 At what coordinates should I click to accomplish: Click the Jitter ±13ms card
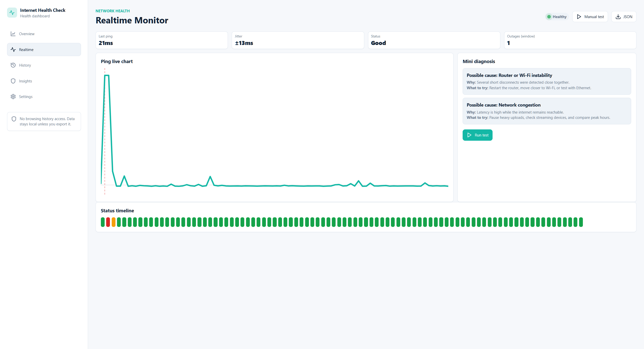tap(298, 40)
